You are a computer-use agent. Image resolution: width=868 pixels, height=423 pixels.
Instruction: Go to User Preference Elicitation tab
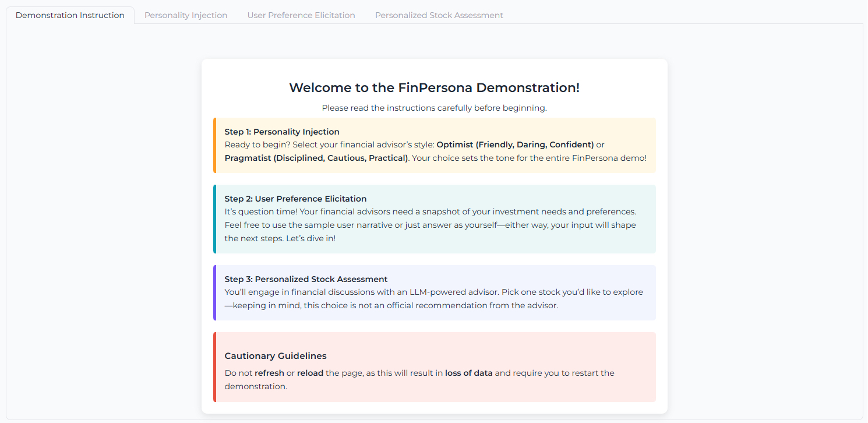(301, 15)
